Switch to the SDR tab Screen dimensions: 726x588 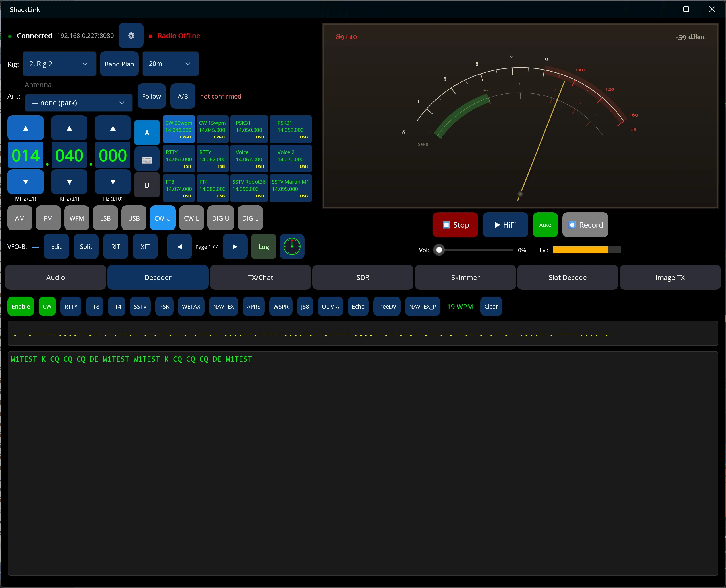point(363,277)
